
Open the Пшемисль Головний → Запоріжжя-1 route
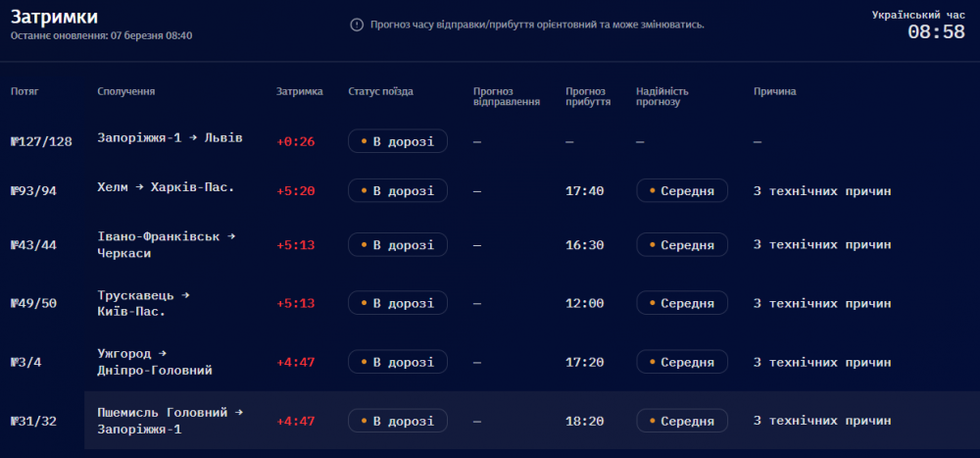click(170, 421)
